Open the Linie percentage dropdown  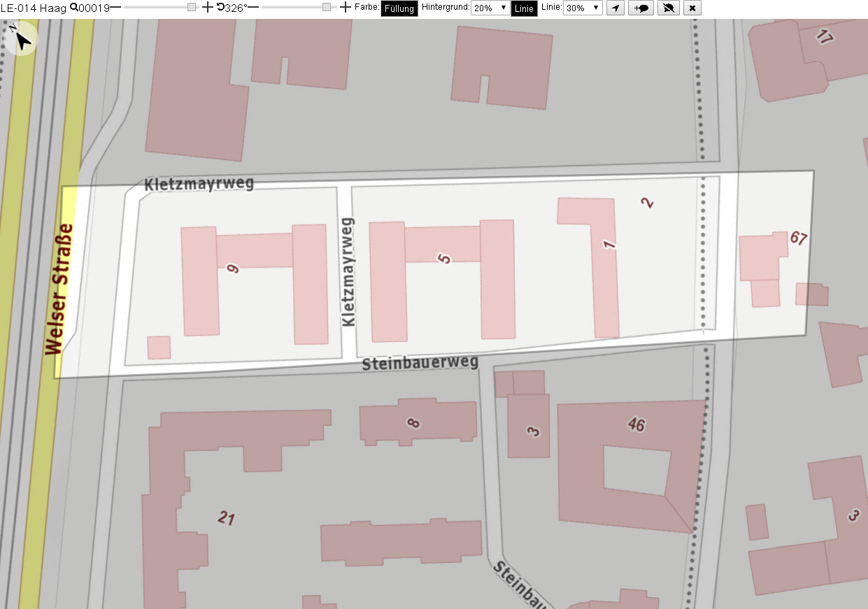583,8
